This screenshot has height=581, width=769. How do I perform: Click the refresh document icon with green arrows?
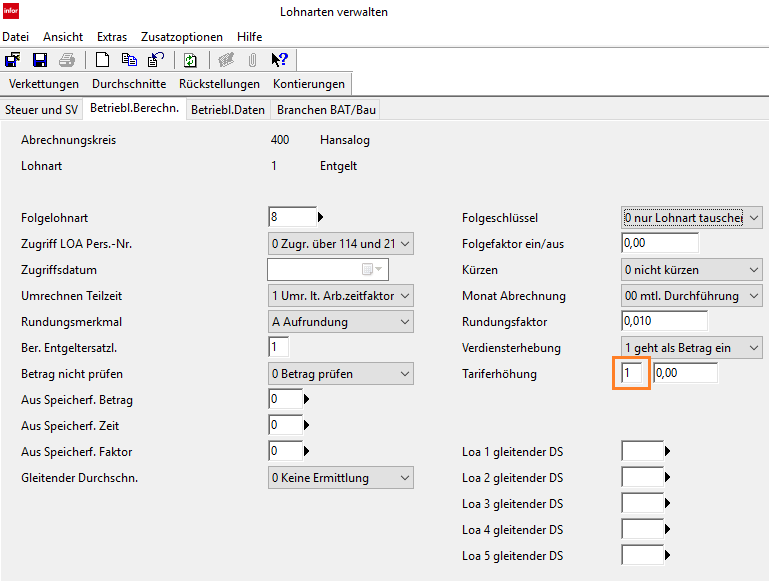190,60
